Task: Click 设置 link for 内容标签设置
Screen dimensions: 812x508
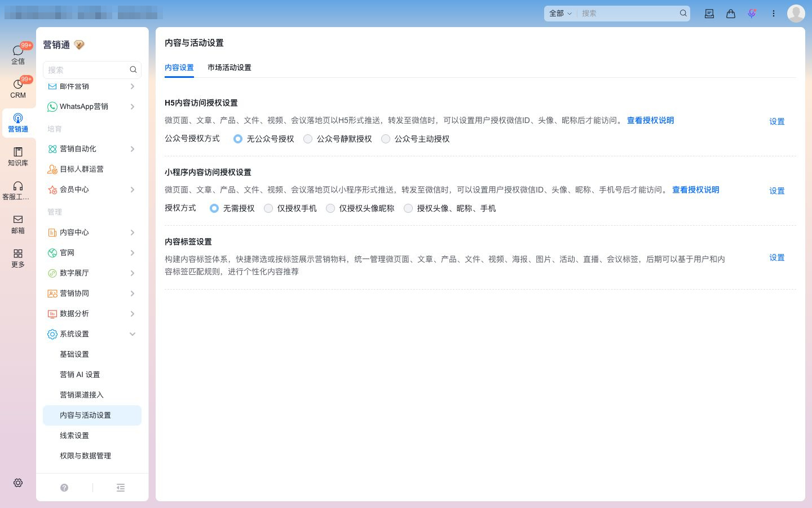Action: [777, 257]
